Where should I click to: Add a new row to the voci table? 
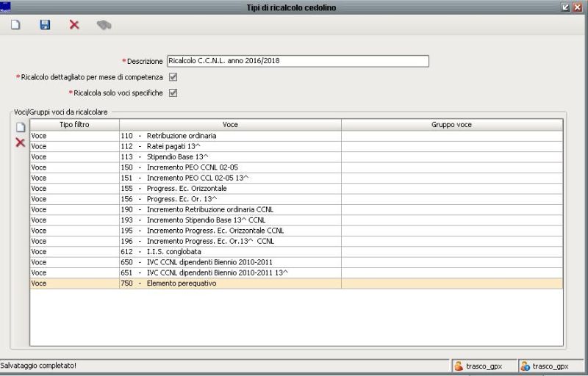click(x=21, y=128)
